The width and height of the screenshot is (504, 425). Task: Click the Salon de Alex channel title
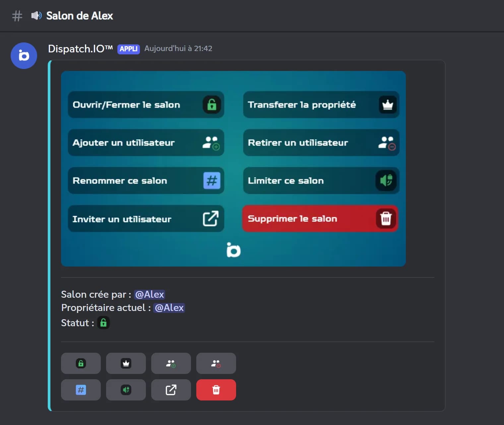(x=80, y=16)
